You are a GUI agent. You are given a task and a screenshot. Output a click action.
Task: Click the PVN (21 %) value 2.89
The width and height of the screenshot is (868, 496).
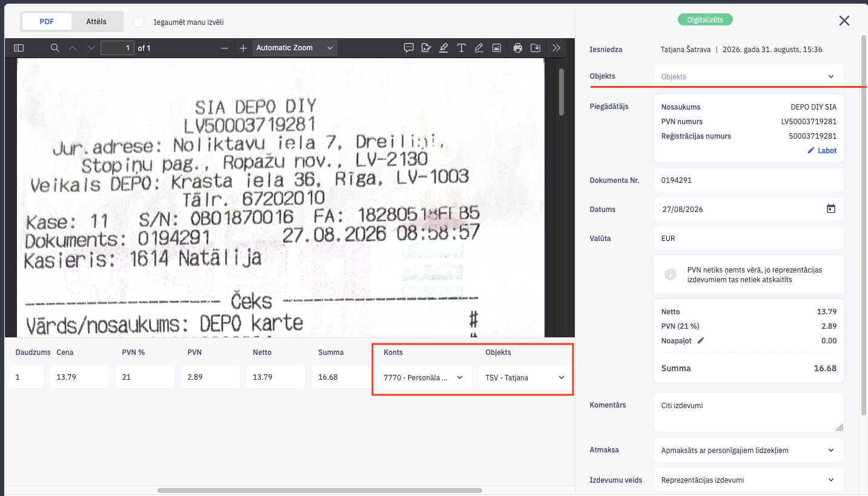[829, 326]
